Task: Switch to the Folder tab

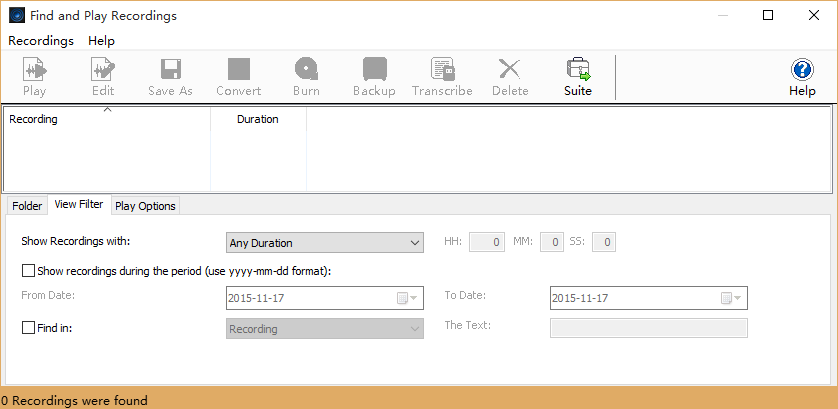Action: [27, 206]
